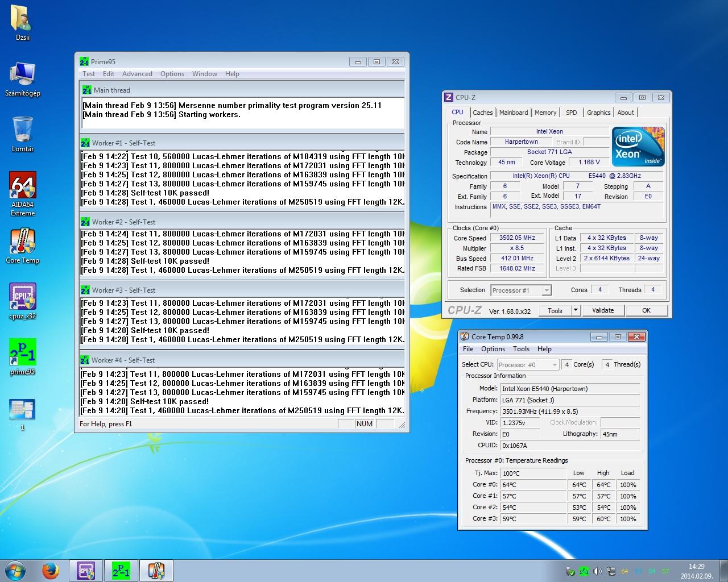Screen dimensions: 728x582
Task: Open Firefox from the taskbar
Action: [x=51, y=571]
